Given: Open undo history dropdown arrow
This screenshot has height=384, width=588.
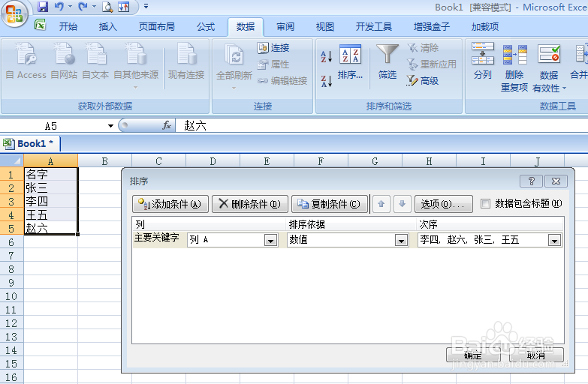Looking at the screenshot, I should coord(70,7).
